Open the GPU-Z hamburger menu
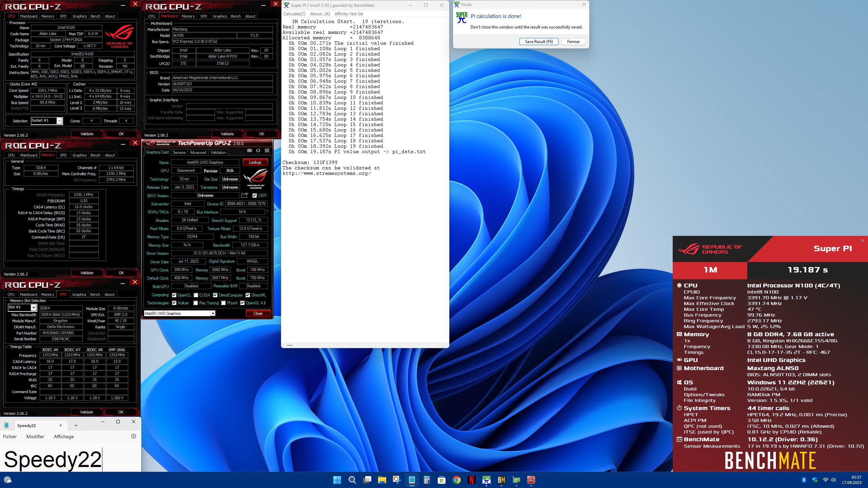This screenshot has height=488, width=868. (x=267, y=151)
